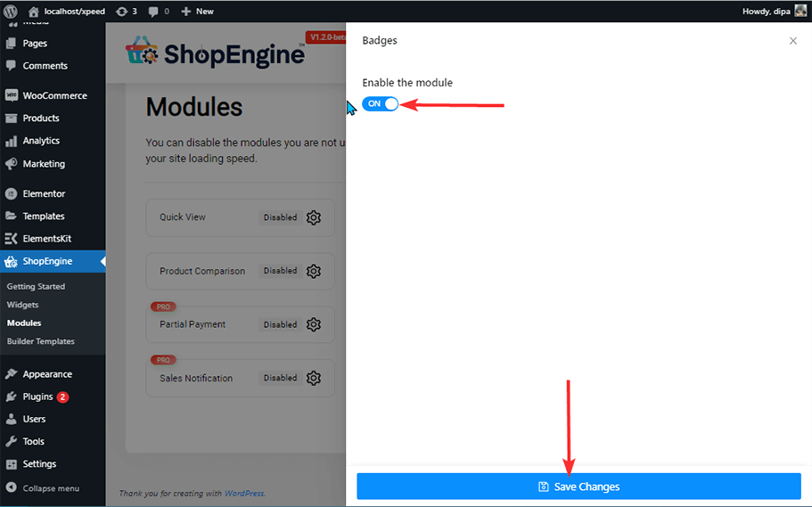Open the WordPress footer link
812x507 pixels.
click(244, 494)
